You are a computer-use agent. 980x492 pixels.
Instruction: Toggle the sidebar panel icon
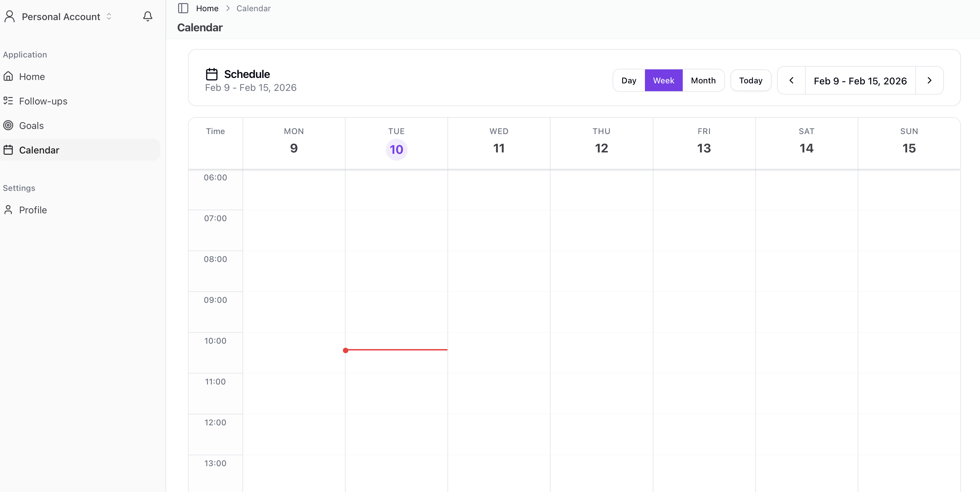pyautogui.click(x=183, y=9)
